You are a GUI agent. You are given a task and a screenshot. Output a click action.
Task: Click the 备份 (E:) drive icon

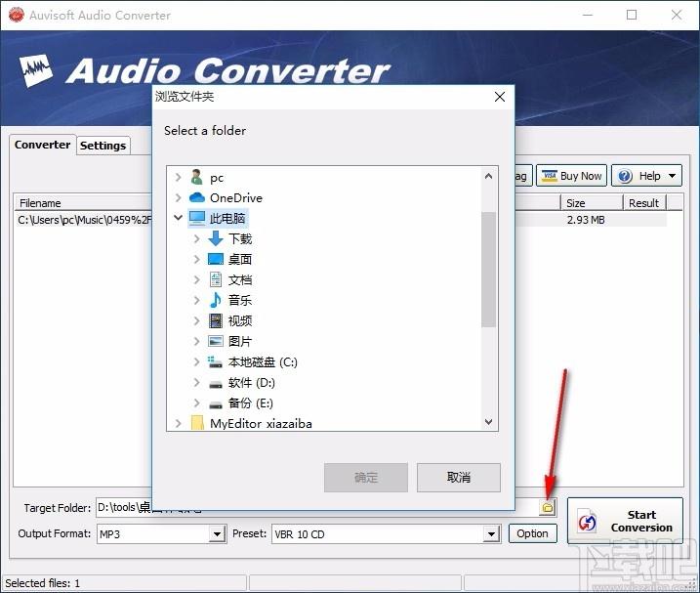pos(216,404)
